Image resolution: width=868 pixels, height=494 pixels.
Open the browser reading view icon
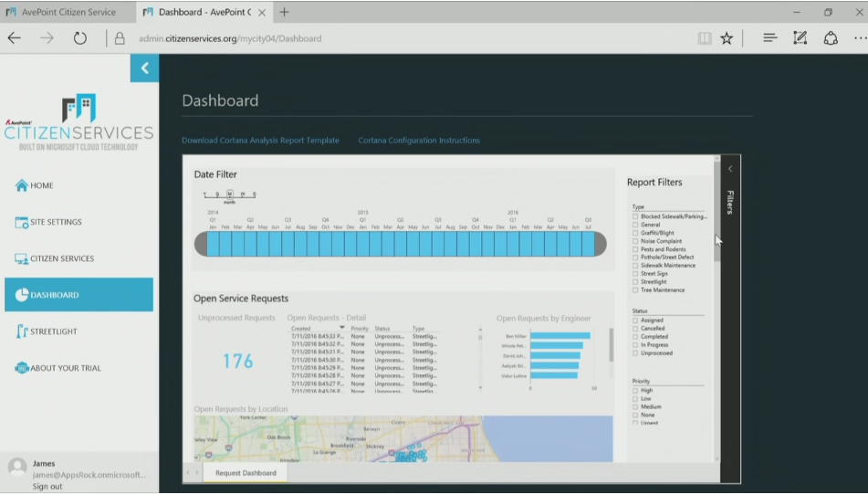(x=704, y=38)
